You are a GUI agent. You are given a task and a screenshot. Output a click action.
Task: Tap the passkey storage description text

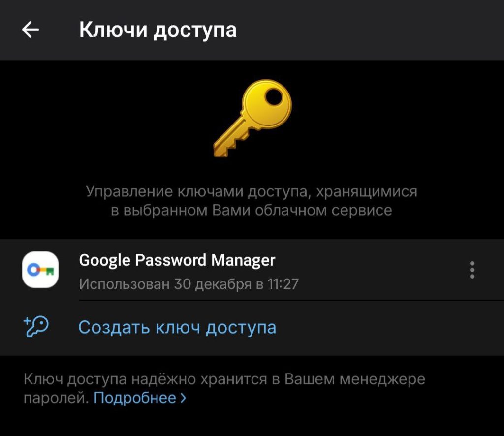pos(252,199)
